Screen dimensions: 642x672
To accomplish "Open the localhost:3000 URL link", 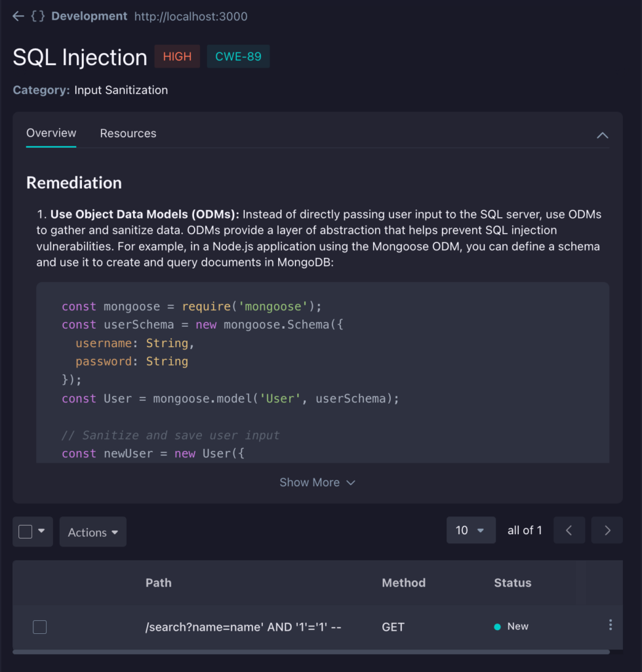I will [x=190, y=16].
